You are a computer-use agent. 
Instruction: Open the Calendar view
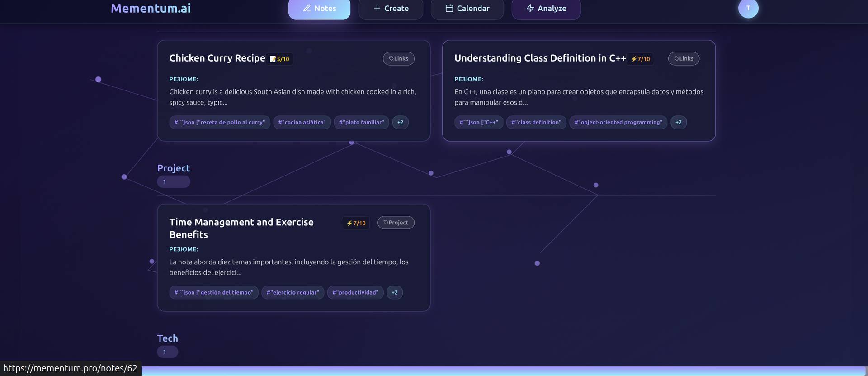467,9
